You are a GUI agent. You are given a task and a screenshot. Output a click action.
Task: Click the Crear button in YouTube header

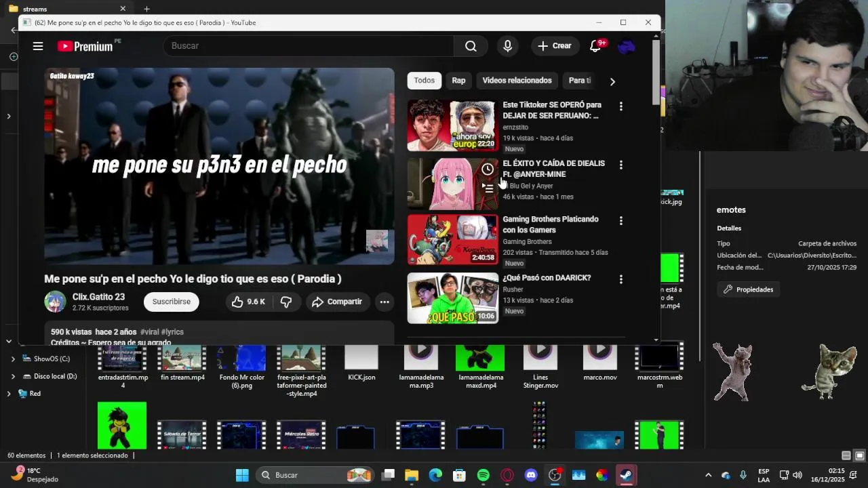(x=555, y=46)
